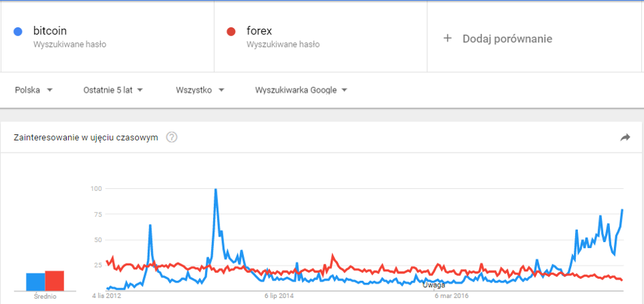Open the help question mark icon
644x304 pixels.
point(172,138)
